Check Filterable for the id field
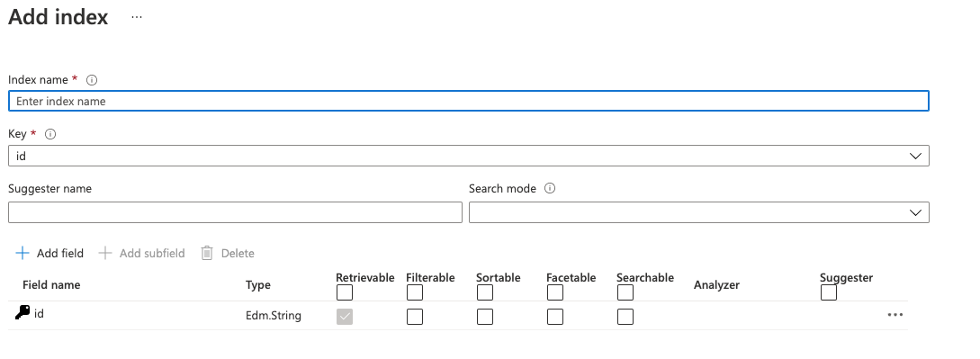This screenshot has height=359, width=980. (x=414, y=317)
